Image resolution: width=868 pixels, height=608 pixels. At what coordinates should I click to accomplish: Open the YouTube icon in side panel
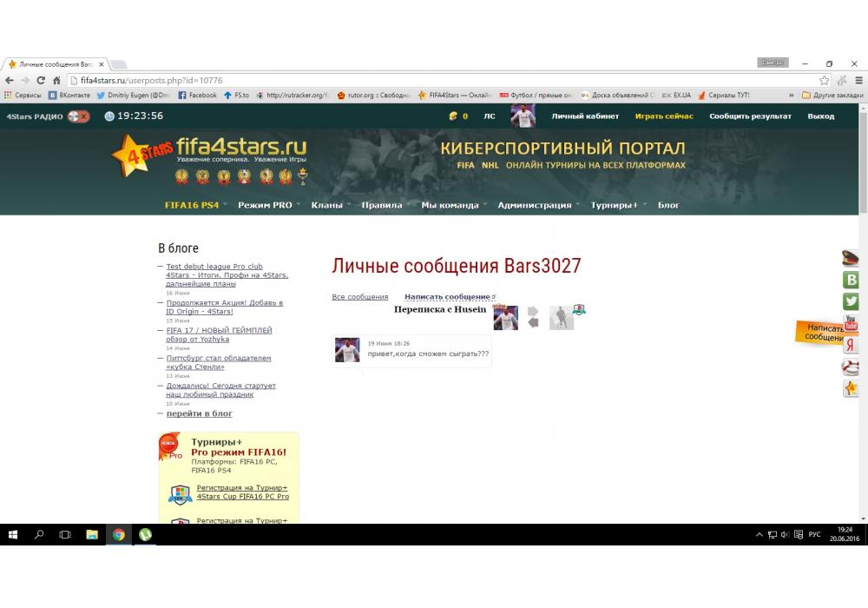point(851,323)
